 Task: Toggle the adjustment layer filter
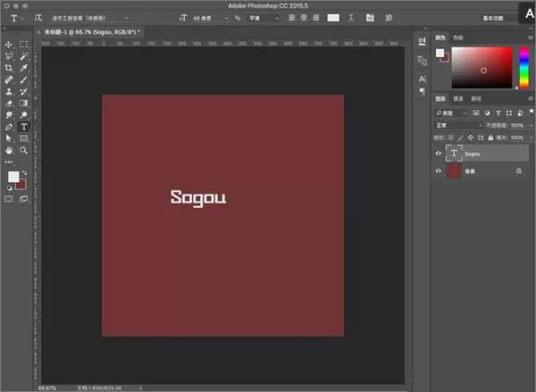[487, 113]
